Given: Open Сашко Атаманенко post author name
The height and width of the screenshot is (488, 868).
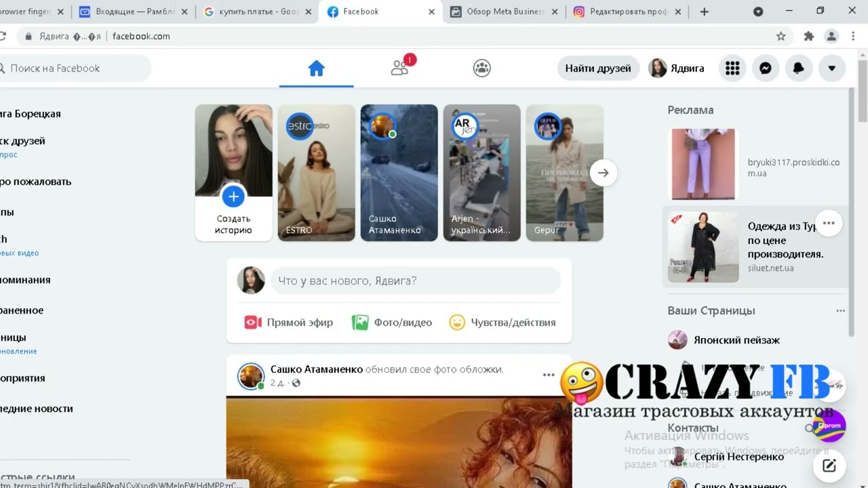Looking at the screenshot, I should (317, 369).
